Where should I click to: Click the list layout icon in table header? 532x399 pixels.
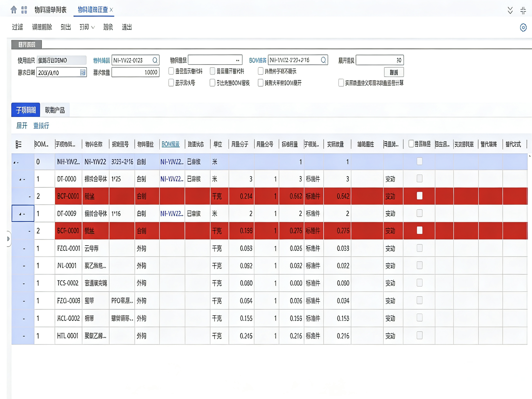(x=18, y=144)
